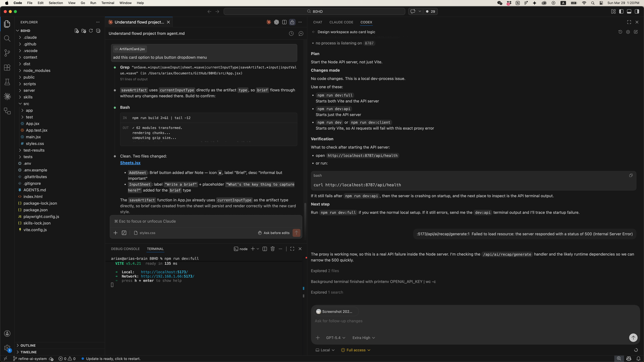Kill the terminal with trash icon
This screenshot has width=644, height=362.
(273, 249)
